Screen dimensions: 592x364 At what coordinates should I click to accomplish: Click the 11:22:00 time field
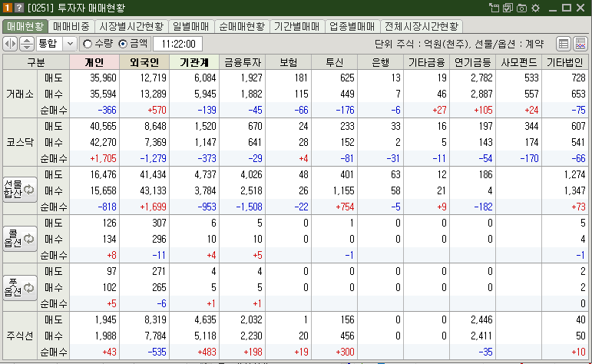178,44
